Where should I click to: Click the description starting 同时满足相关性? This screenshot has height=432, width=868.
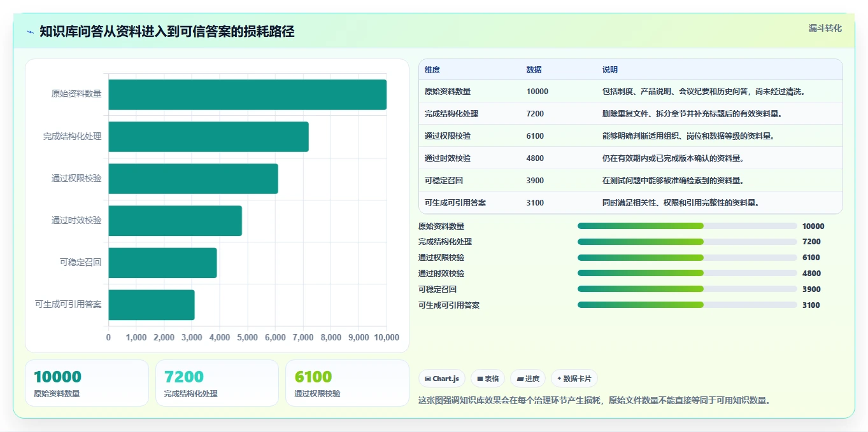coord(681,203)
